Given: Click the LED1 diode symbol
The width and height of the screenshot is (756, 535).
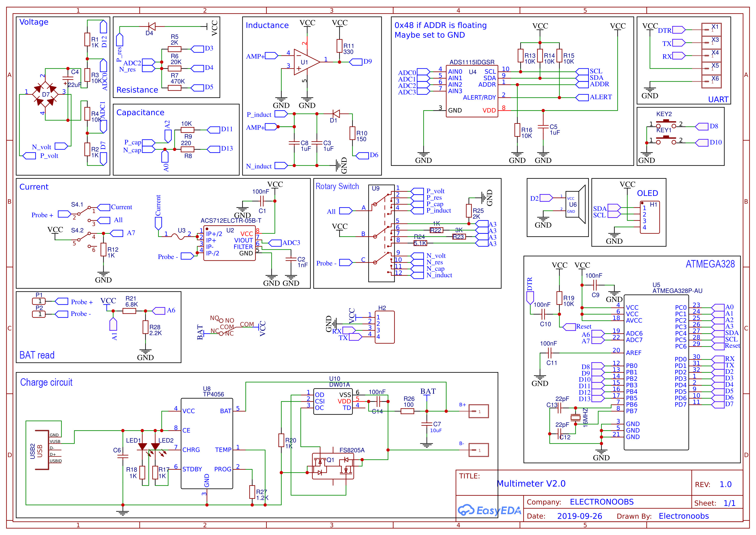Looking at the screenshot, I should pos(142,446).
